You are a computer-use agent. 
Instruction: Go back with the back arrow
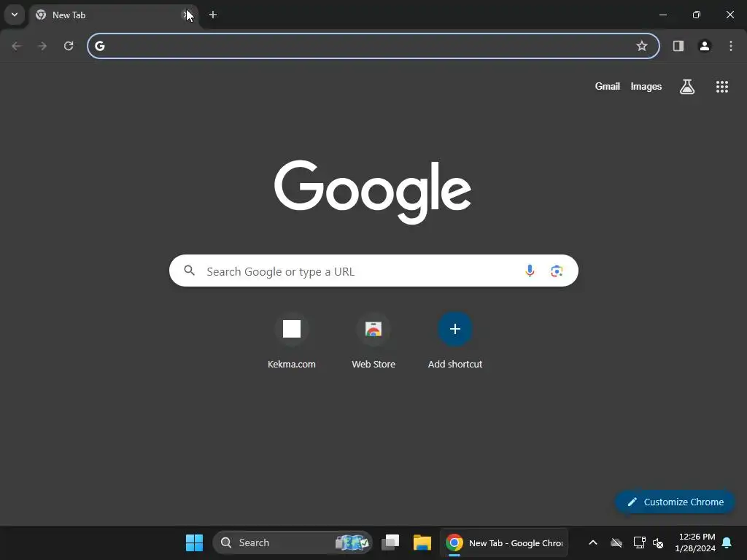pos(17,46)
